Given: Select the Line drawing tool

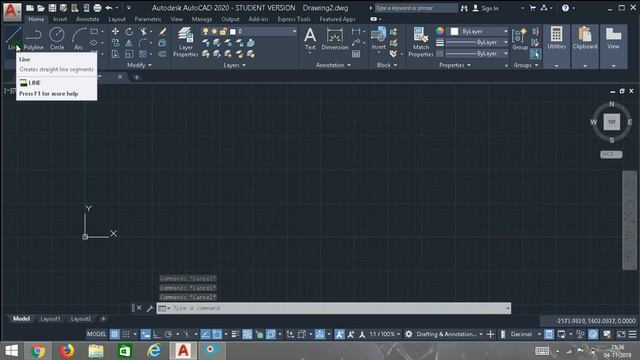Looking at the screenshot, I should [x=13, y=38].
